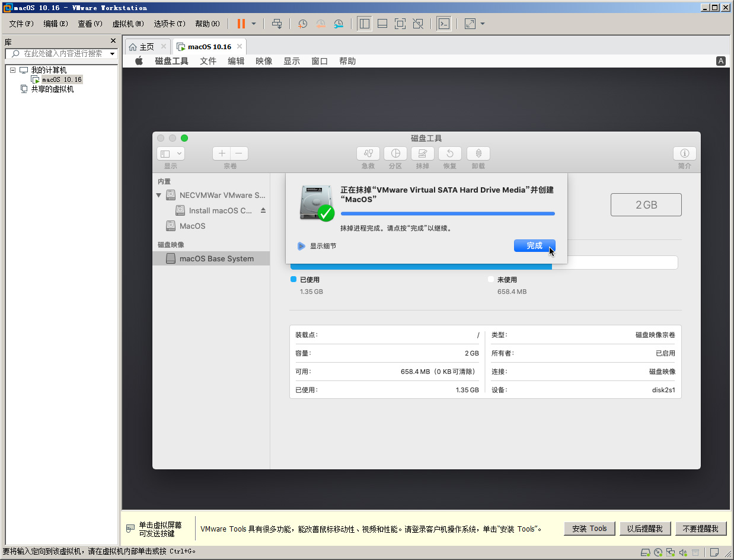Click the library search input field

(x=63, y=53)
